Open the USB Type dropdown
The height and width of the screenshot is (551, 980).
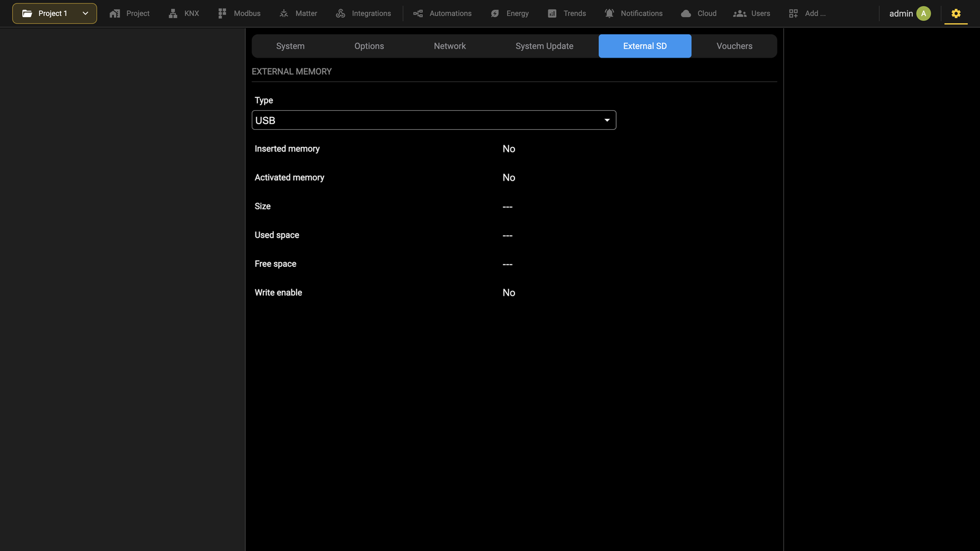point(434,120)
